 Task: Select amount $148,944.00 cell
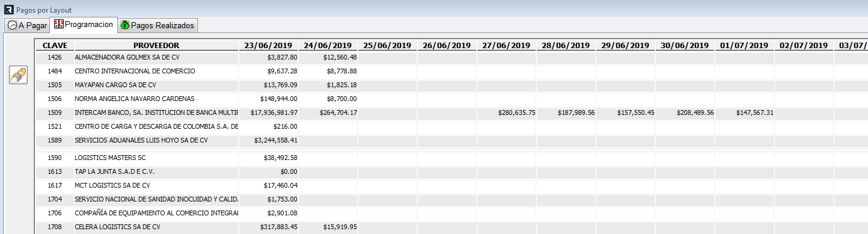point(269,99)
